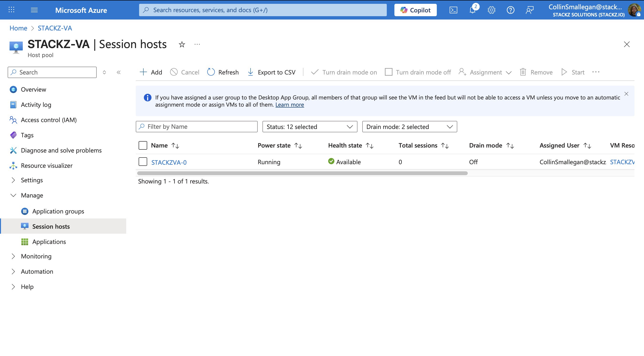Sort by Power state column
This screenshot has width=644, height=356.
(280, 145)
